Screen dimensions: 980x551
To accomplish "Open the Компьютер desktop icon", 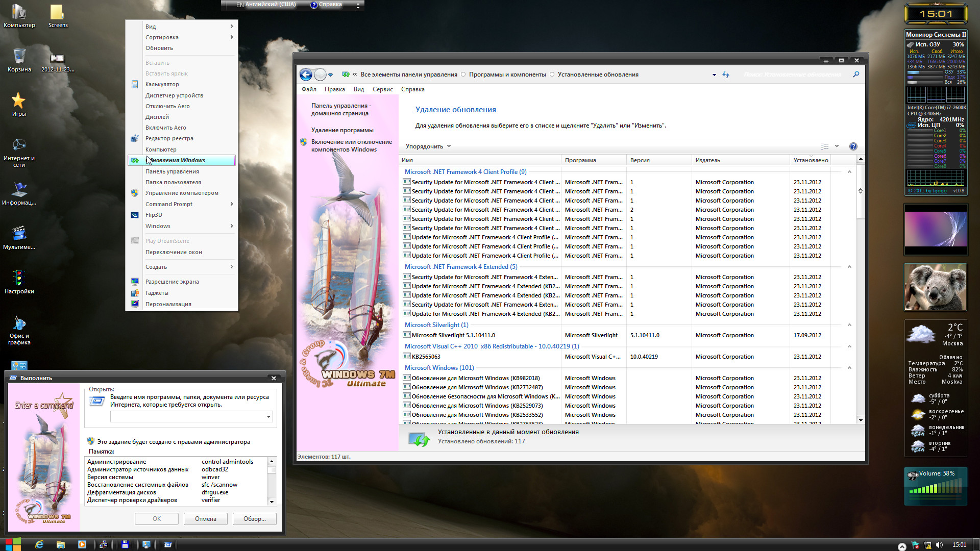I will [x=19, y=16].
